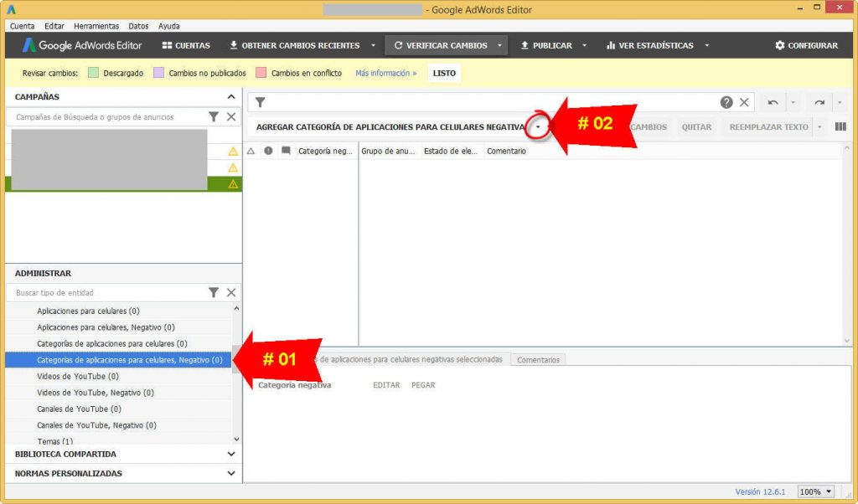Screen dimensions: 858x504
Task: Collapse the Campañas panel chevron
Action: [231, 96]
